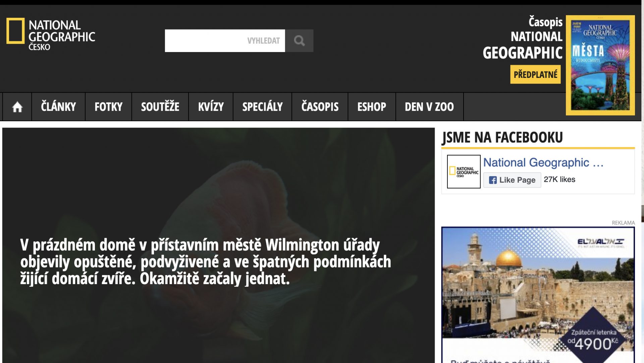
Task: Click the home icon in navigation bar
Action: click(x=17, y=107)
